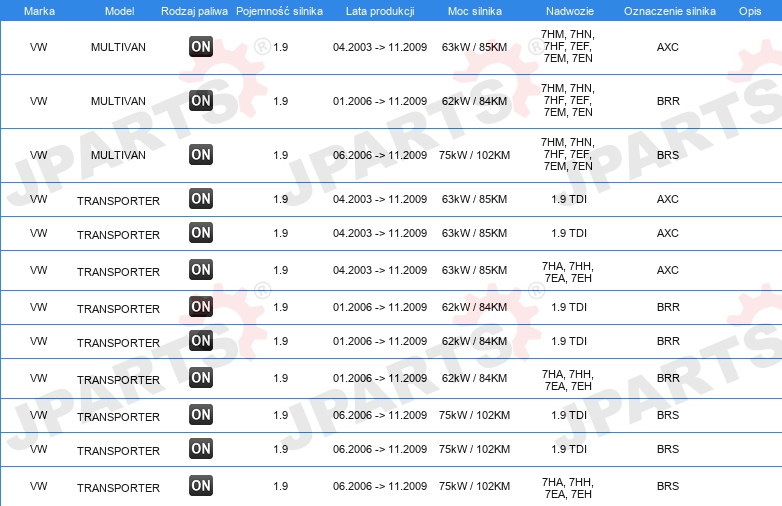Click ON icon in TRANSPORTER BRR 7HA row
The height and width of the screenshot is (506, 782).
(201, 378)
